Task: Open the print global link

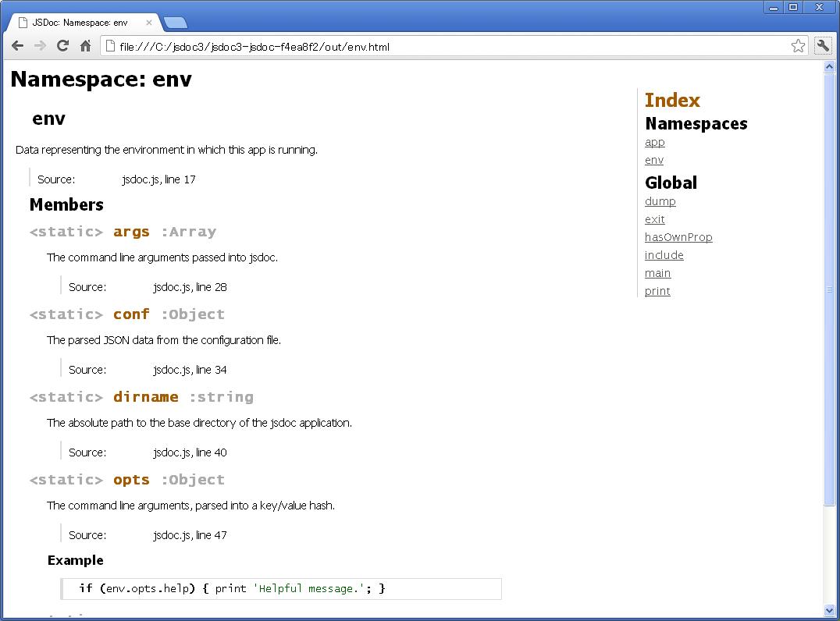Action: (657, 291)
